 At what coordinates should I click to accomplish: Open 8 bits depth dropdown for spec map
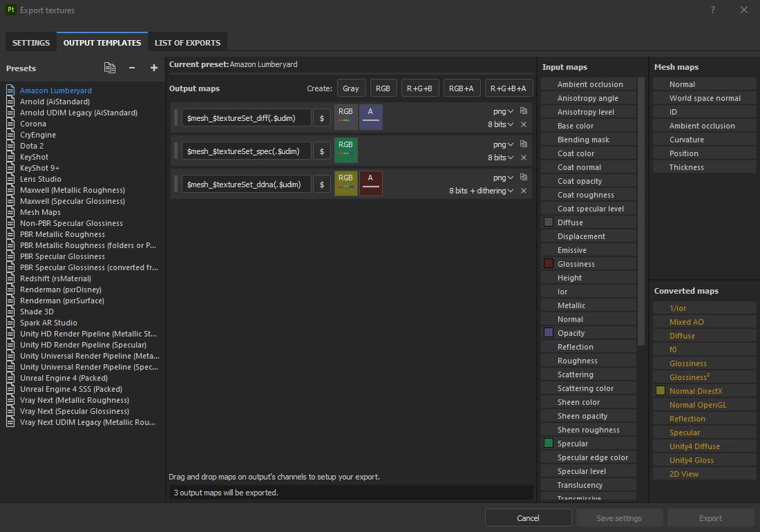click(500, 158)
